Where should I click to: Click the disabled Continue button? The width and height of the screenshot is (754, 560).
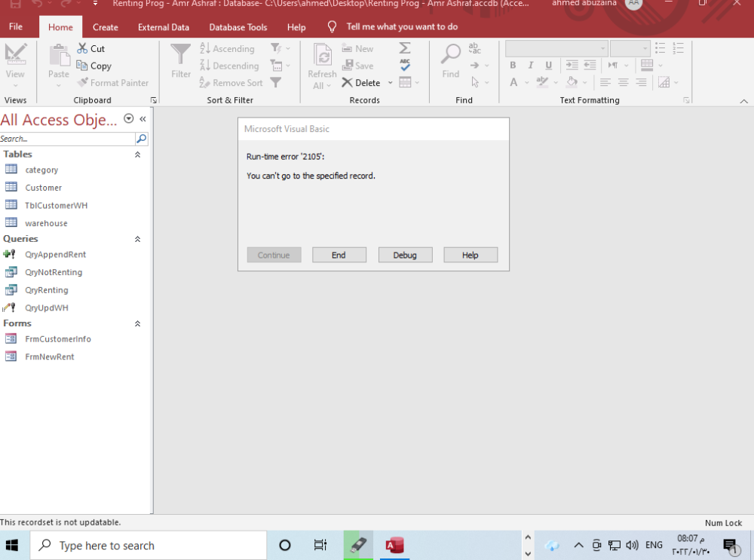[x=274, y=255]
